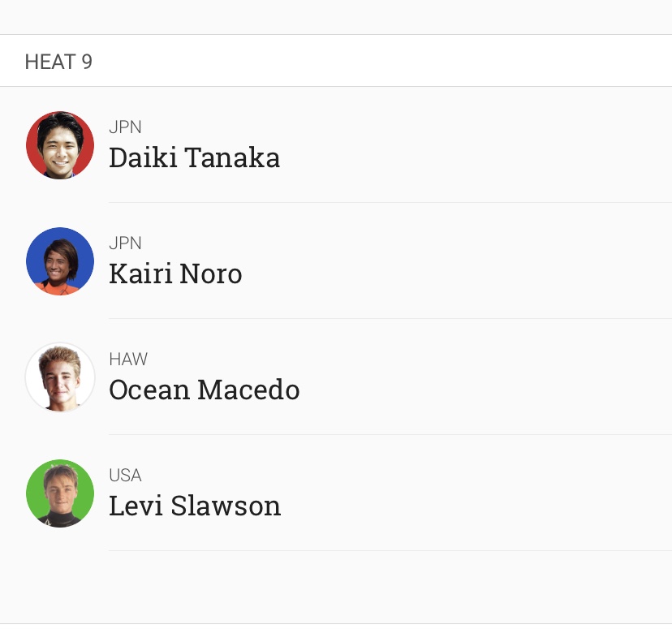Viewport: 672px width, 629px height.
Task: Select the Ocean Macedo name
Action: 205,390
